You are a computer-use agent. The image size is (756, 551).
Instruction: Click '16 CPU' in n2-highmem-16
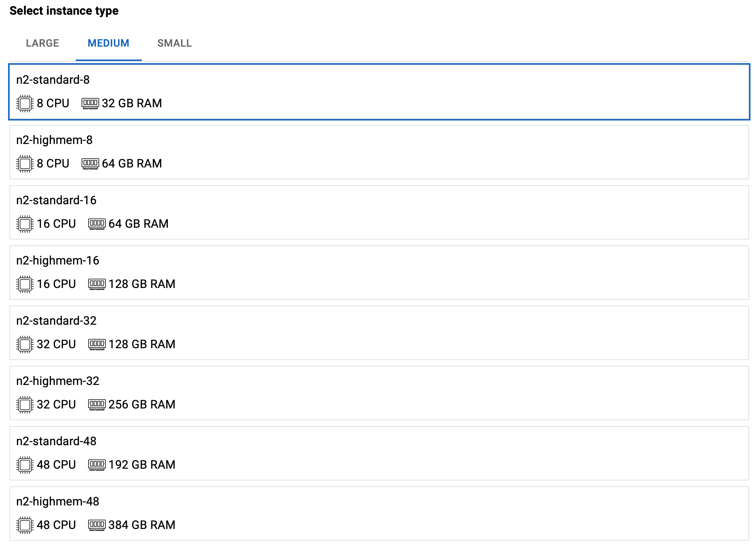pyautogui.click(x=56, y=284)
